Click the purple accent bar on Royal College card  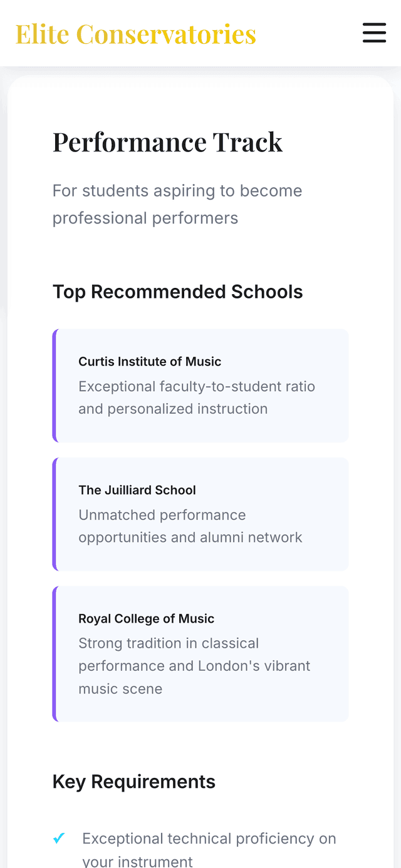pos(55,654)
